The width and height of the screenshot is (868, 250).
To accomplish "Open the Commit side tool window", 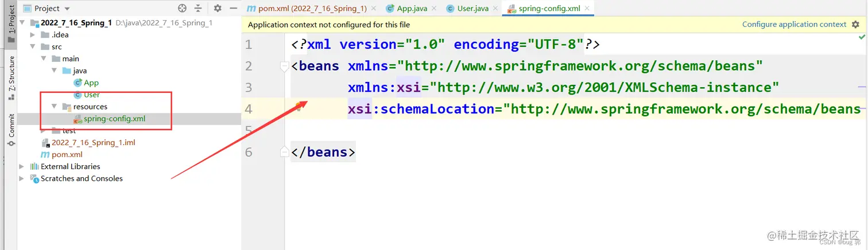I will [11, 130].
